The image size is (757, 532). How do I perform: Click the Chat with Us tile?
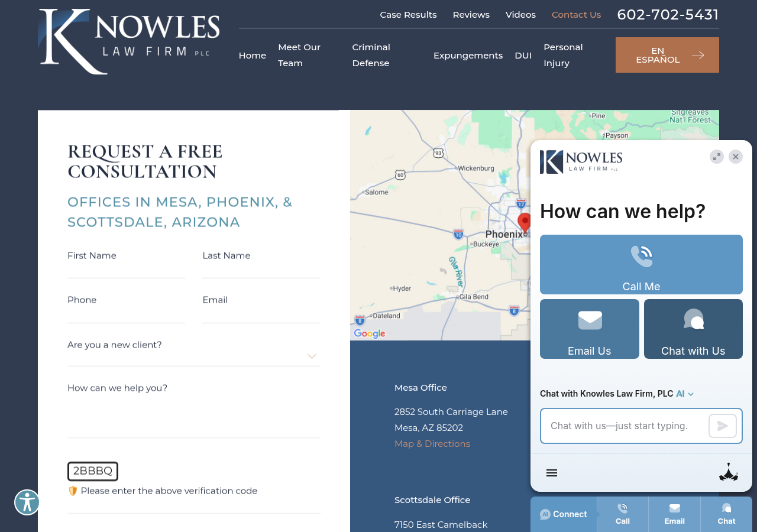[693, 329]
